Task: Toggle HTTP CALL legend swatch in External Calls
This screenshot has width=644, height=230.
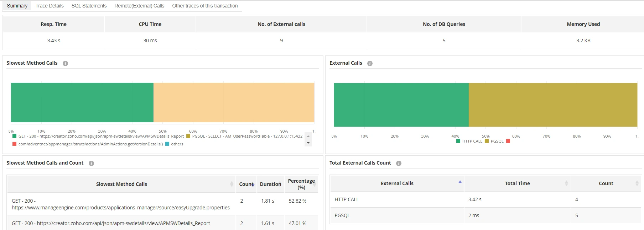Action: pos(458,141)
